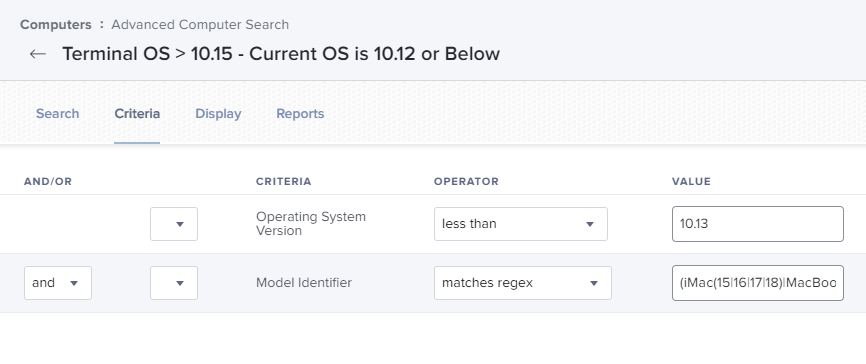866x364 pixels.
Task: Switch to the Search tab
Action: click(x=57, y=114)
